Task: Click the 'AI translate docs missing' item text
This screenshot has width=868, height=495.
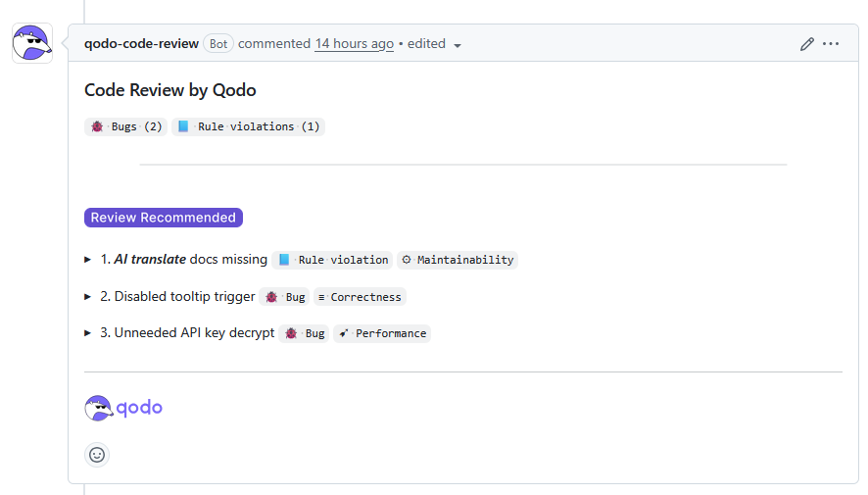Action: [190, 259]
